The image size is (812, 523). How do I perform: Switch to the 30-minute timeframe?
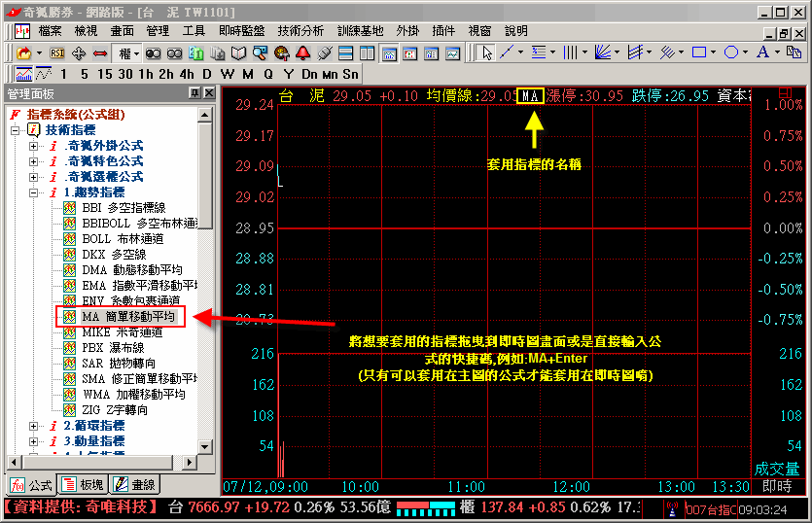pyautogui.click(x=123, y=74)
